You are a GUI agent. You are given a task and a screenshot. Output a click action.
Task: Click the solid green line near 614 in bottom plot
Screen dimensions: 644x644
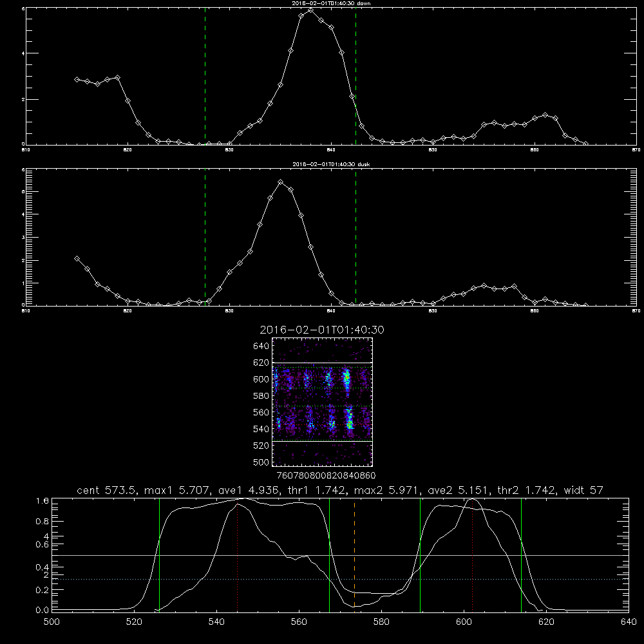coord(521,554)
